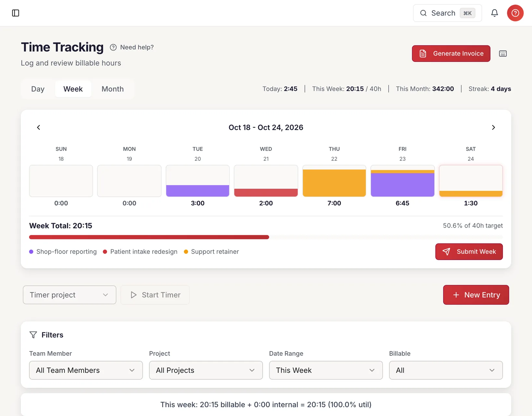Click the Need help? question icon
Viewport: 532px width, 416px height.
point(113,47)
